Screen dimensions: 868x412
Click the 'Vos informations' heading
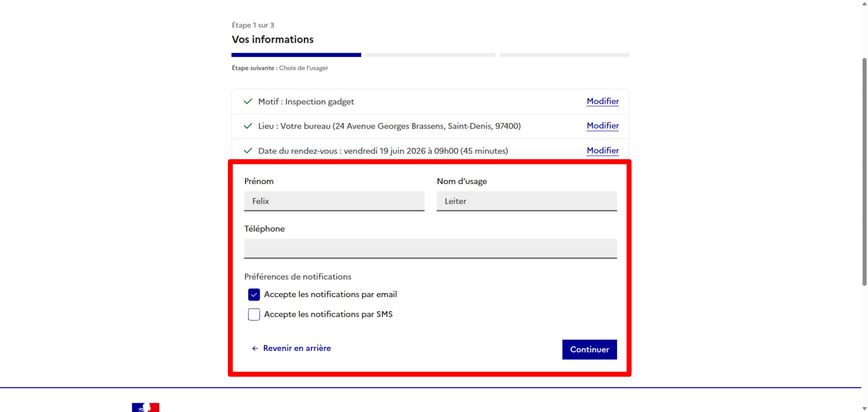pos(273,39)
